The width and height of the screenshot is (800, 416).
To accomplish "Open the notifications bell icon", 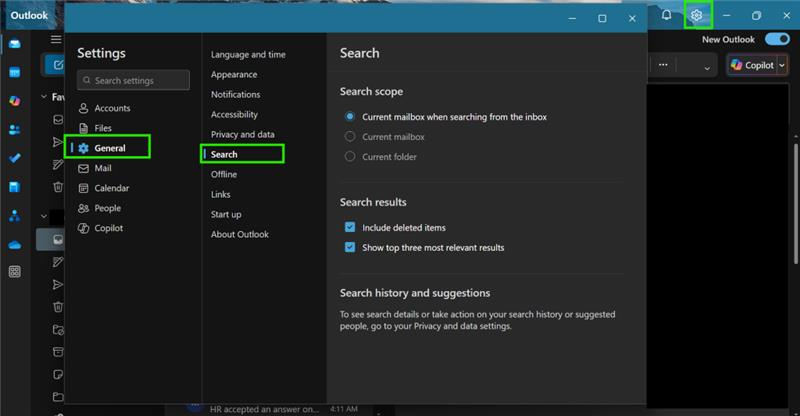I will pos(666,15).
